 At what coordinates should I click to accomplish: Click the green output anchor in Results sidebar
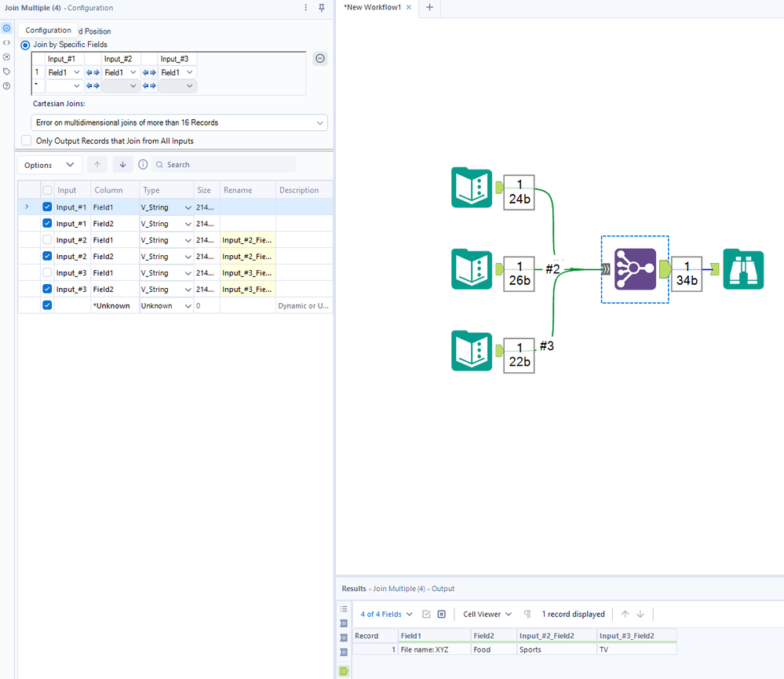[344, 671]
